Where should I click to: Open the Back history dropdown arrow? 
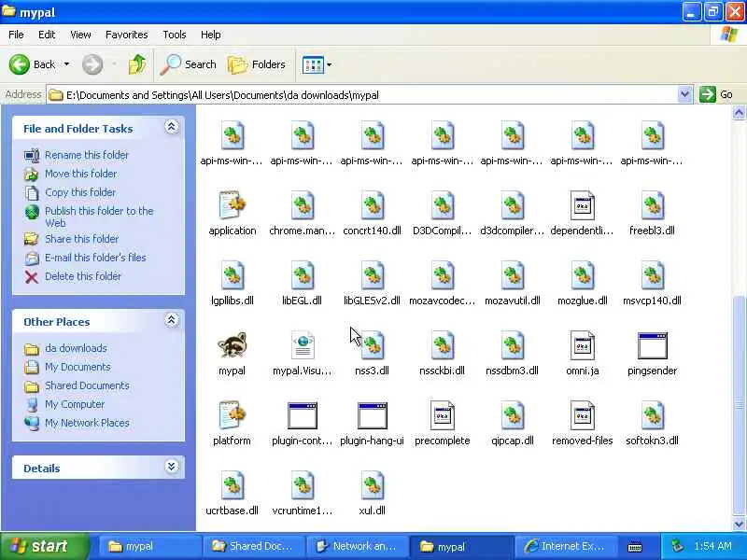tap(66, 64)
